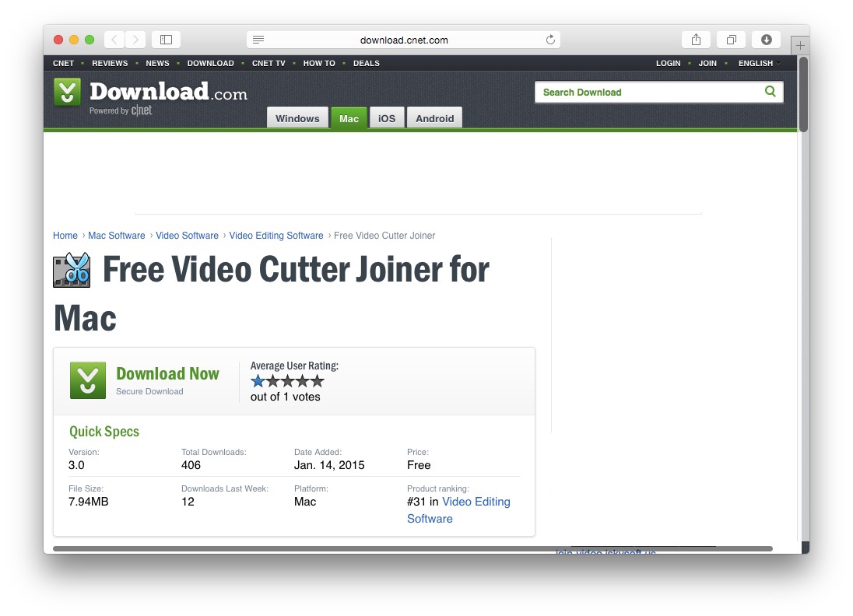The height and width of the screenshot is (616, 853).
Task: Switch to the iOS platform tab
Action: click(387, 118)
